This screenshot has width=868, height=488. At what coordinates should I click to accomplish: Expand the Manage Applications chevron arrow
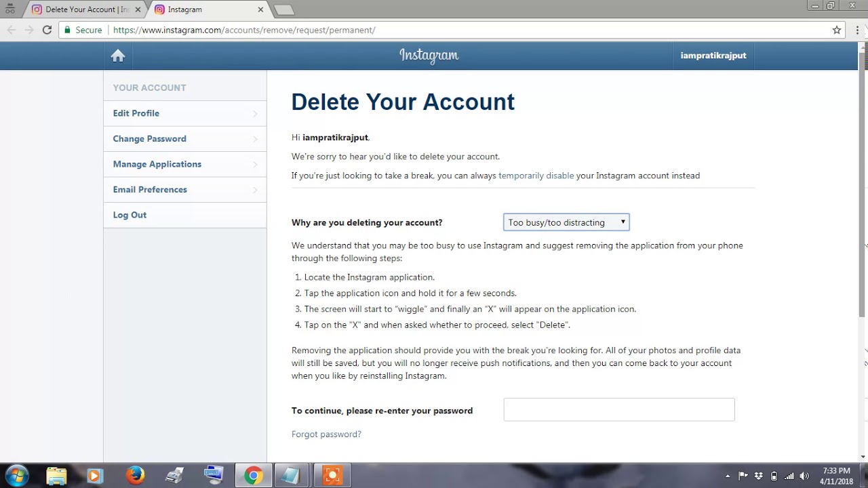[256, 165]
